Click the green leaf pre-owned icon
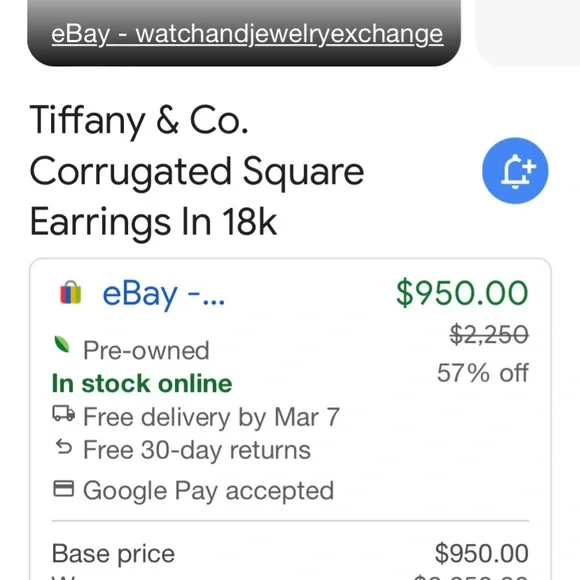580x580 pixels. [62, 344]
